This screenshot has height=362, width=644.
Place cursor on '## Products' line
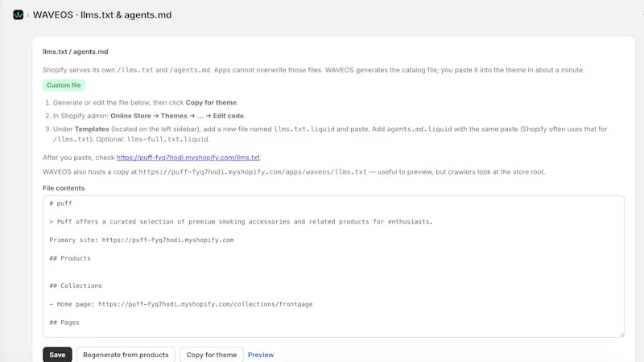coord(70,258)
